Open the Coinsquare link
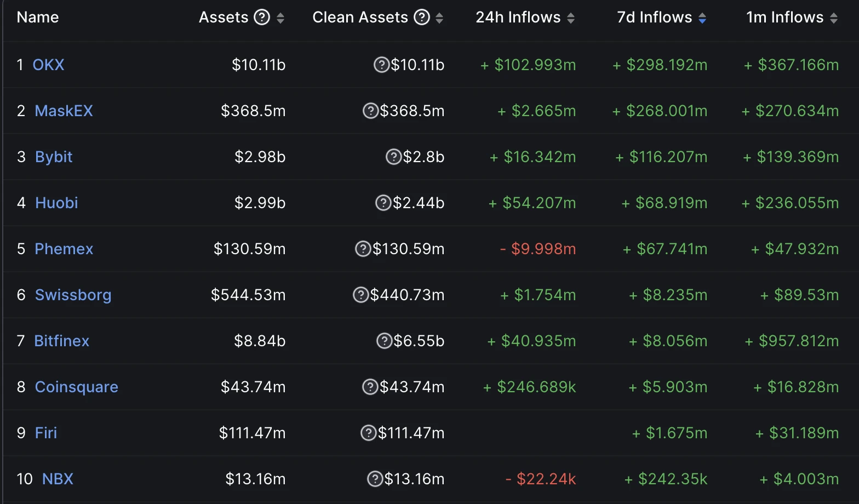859x504 pixels. [x=76, y=387]
